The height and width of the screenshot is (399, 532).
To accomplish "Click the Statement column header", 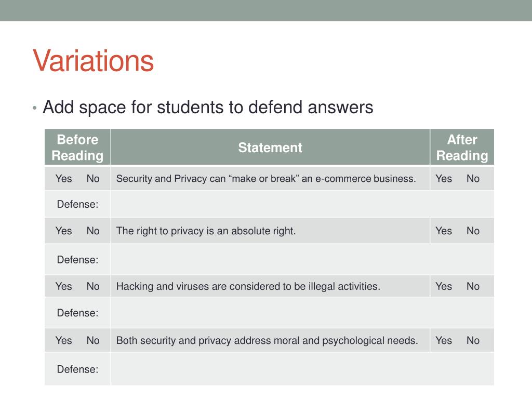I will click(x=270, y=147).
